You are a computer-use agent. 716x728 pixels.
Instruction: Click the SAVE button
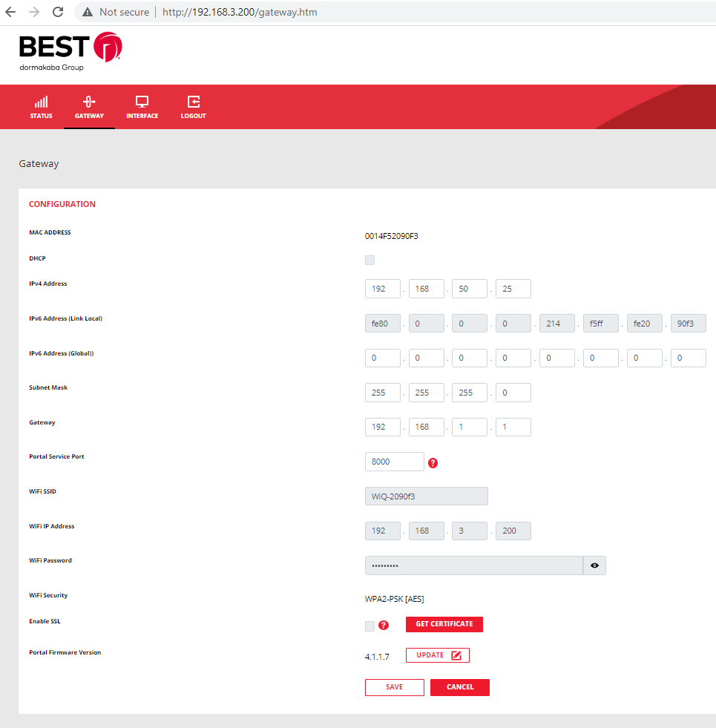pos(394,687)
